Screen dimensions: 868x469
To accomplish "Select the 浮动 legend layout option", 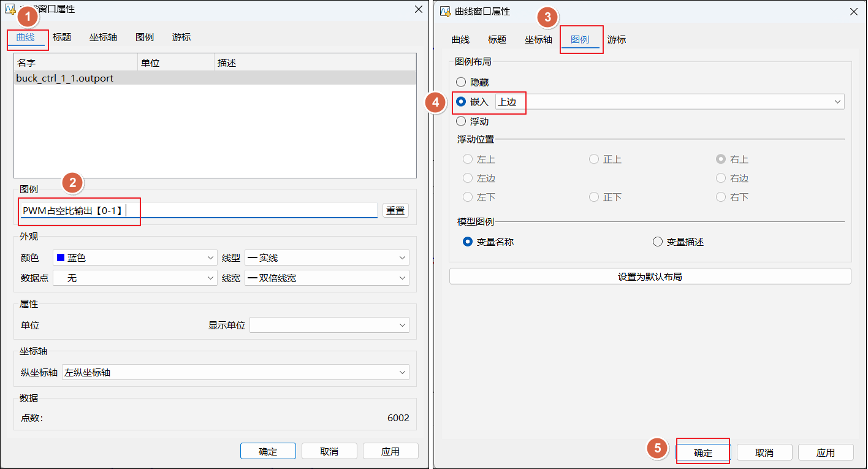I will [461, 121].
